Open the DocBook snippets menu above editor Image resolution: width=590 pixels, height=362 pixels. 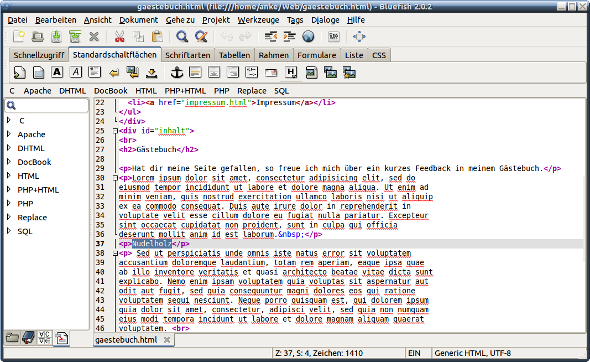point(111,91)
